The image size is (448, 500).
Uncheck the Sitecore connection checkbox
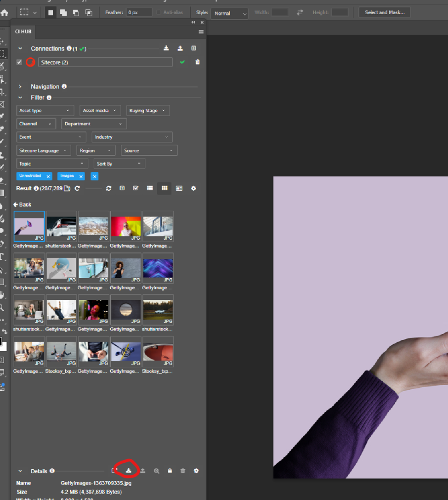[x=19, y=62]
